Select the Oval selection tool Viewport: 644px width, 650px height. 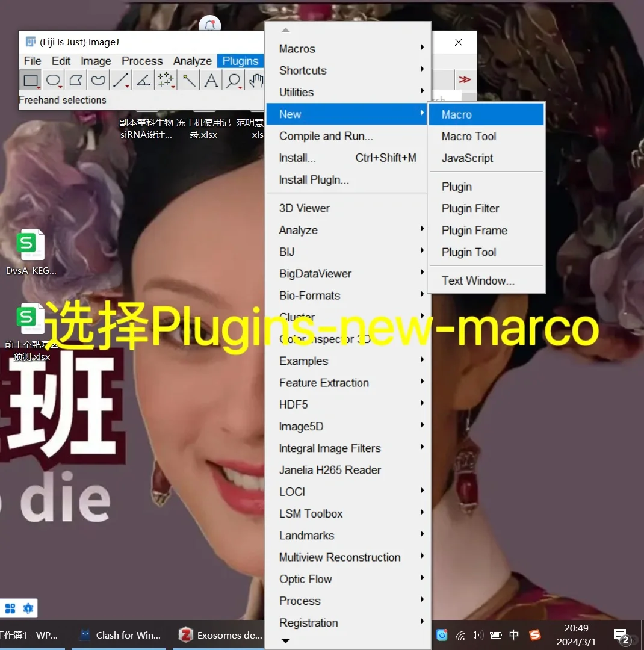click(52, 79)
